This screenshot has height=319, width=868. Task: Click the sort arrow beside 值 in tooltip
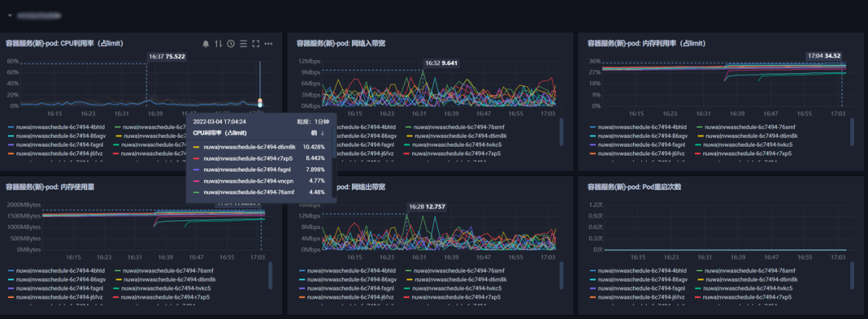322,133
